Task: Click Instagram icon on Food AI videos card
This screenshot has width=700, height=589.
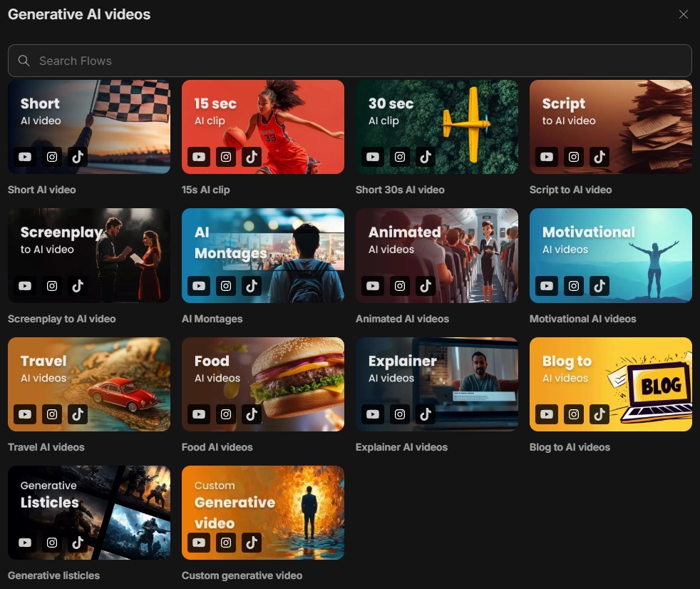Action: (x=226, y=414)
